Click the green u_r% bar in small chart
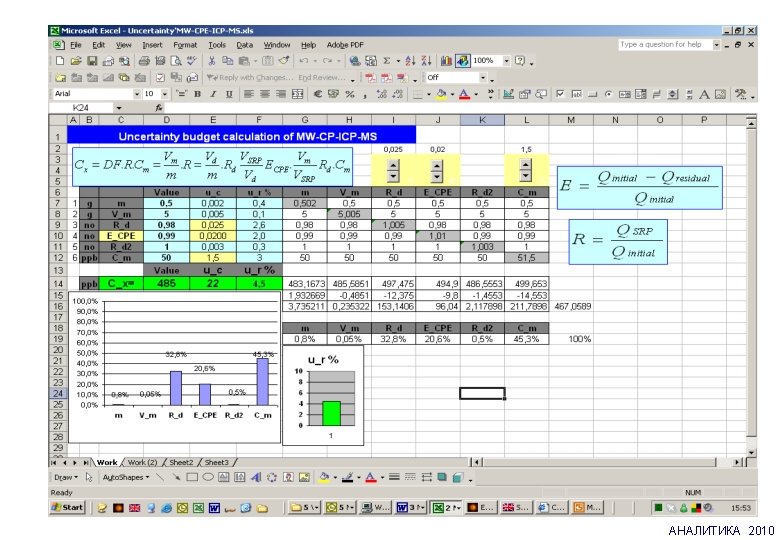 point(331,413)
